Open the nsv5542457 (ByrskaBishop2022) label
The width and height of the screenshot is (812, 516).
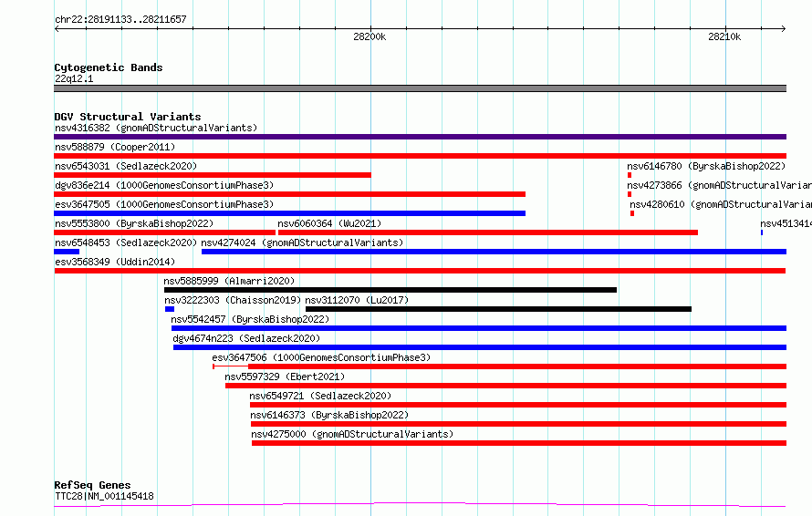coord(250,319)
